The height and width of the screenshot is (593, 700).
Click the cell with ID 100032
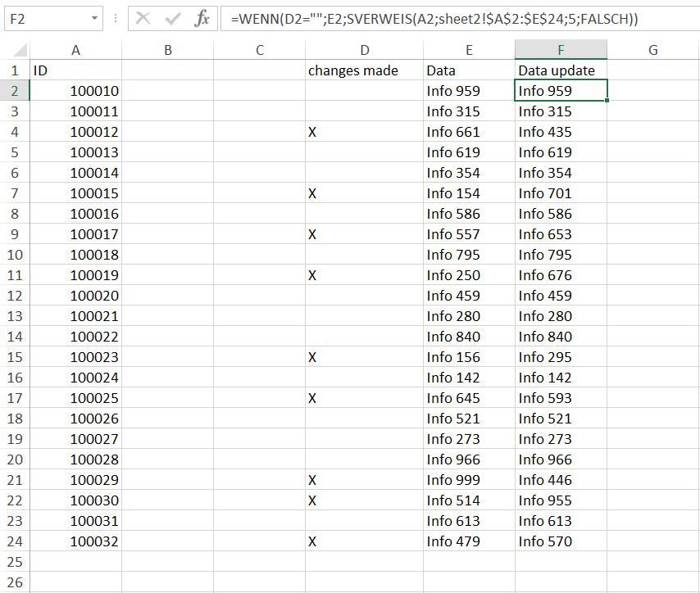[x=75, y=541]
